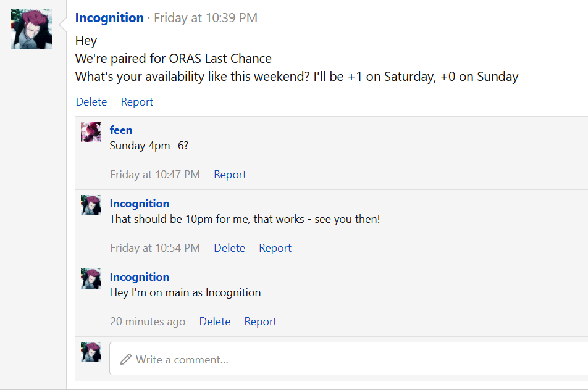
Task: Report the "see you then" comment
Action: pos(275,248)
